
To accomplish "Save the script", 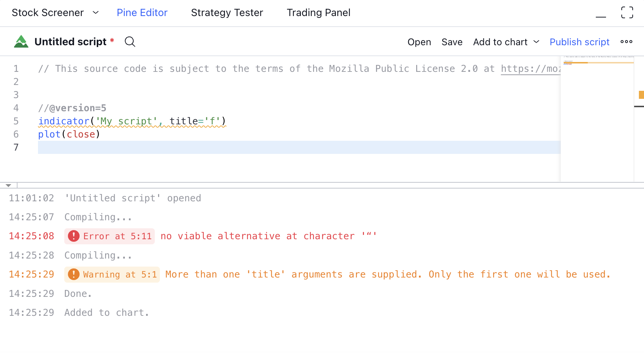I will [x=452, y=42].
